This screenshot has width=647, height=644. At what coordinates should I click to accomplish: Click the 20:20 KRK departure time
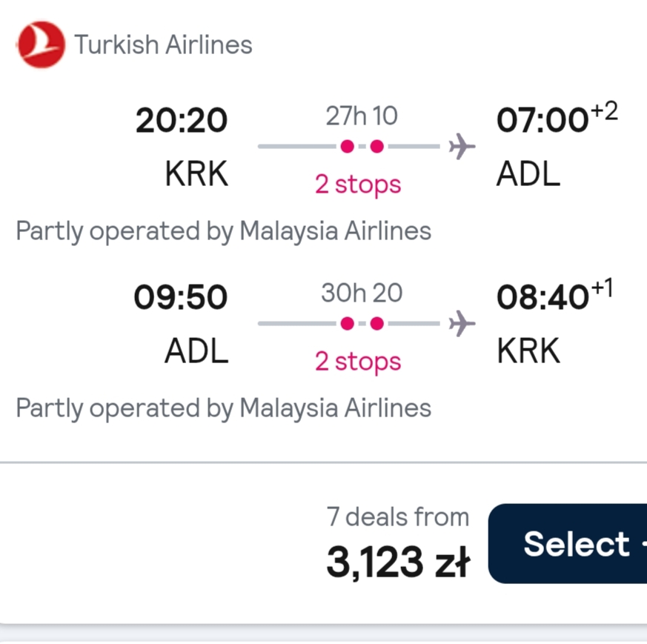(181, 121)
